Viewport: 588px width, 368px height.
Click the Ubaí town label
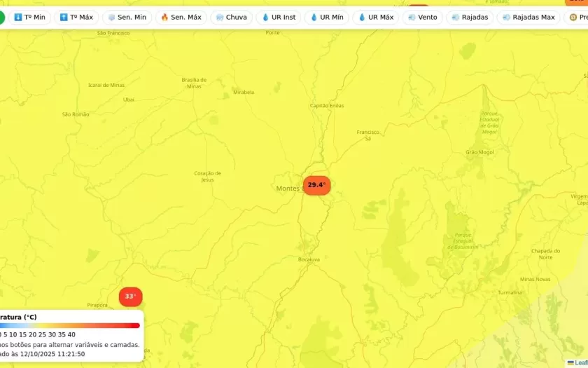coord(129,100)
